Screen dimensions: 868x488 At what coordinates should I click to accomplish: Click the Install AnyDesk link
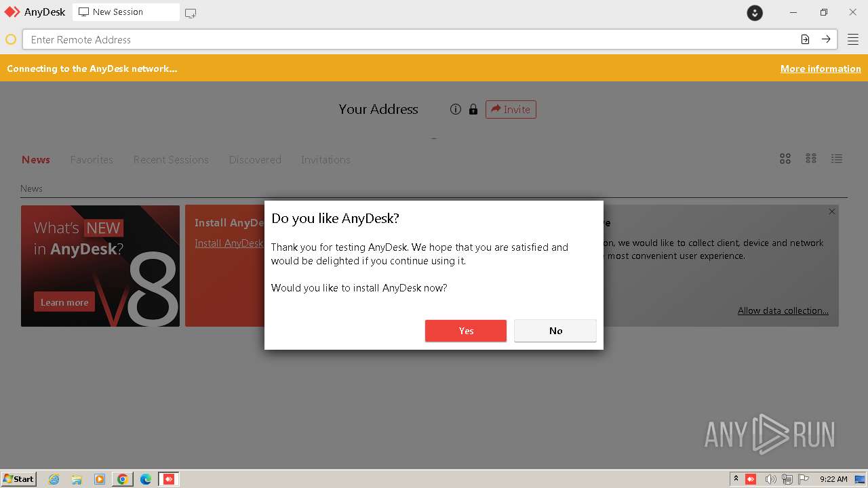pyautogui.click(x=229, y=243)
